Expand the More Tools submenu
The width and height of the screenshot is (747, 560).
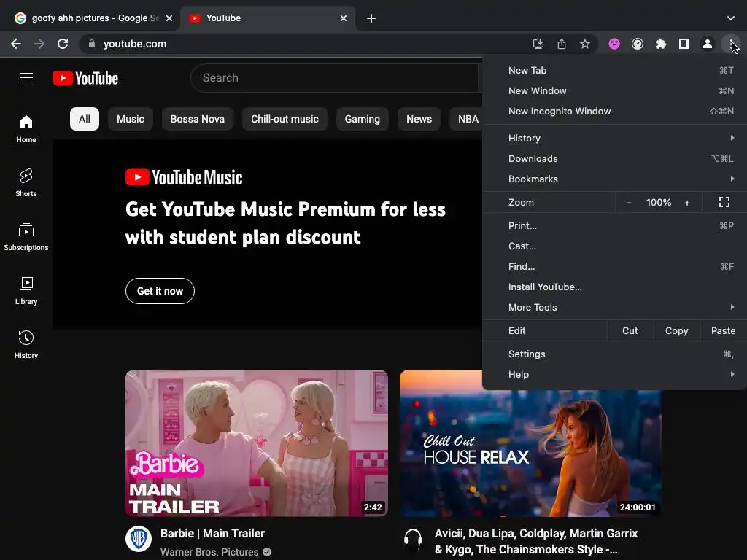coord(614,307)
